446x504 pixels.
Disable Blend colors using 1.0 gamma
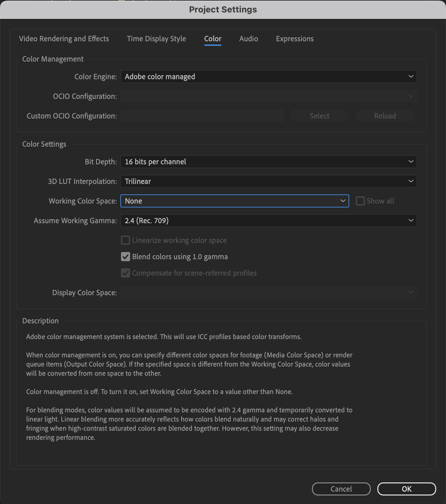click(x=125, y=257)
